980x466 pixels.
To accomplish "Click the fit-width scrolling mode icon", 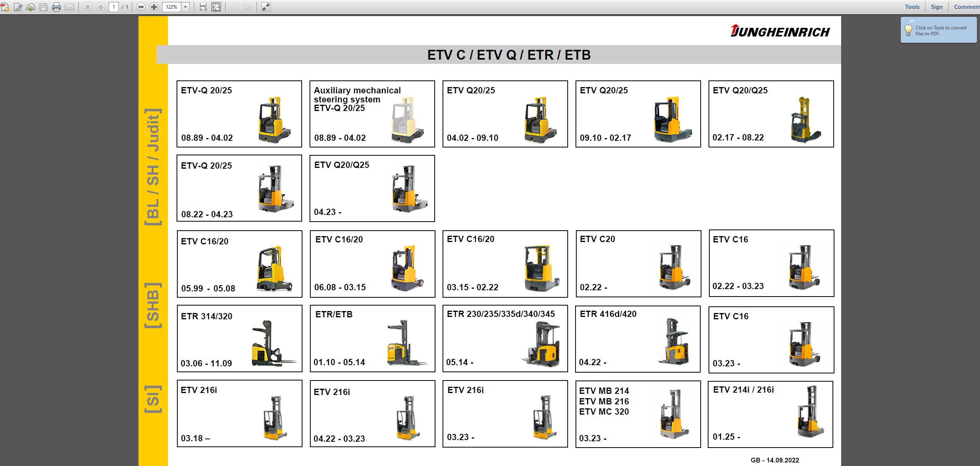I will (x=203, y=7).
